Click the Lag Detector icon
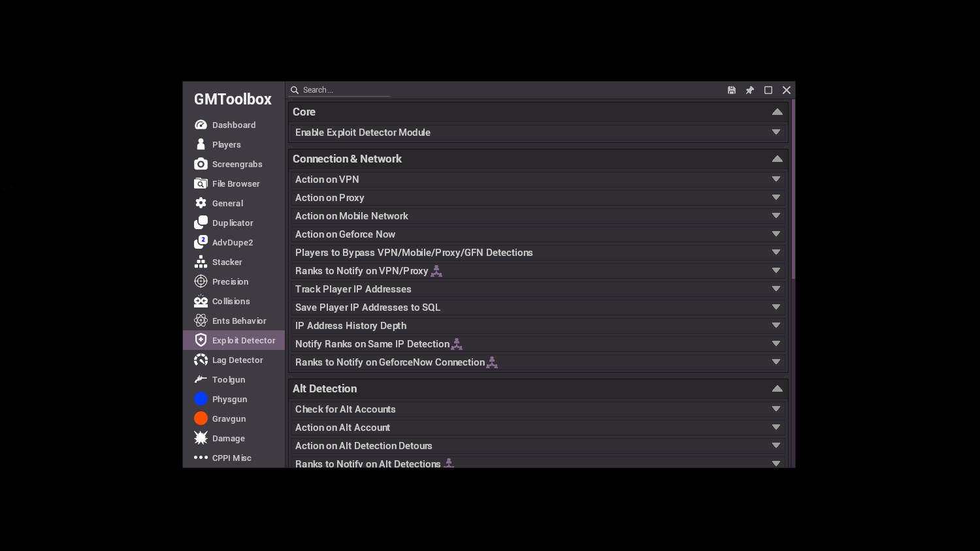 pyautogui.click(x=201, y=360)
